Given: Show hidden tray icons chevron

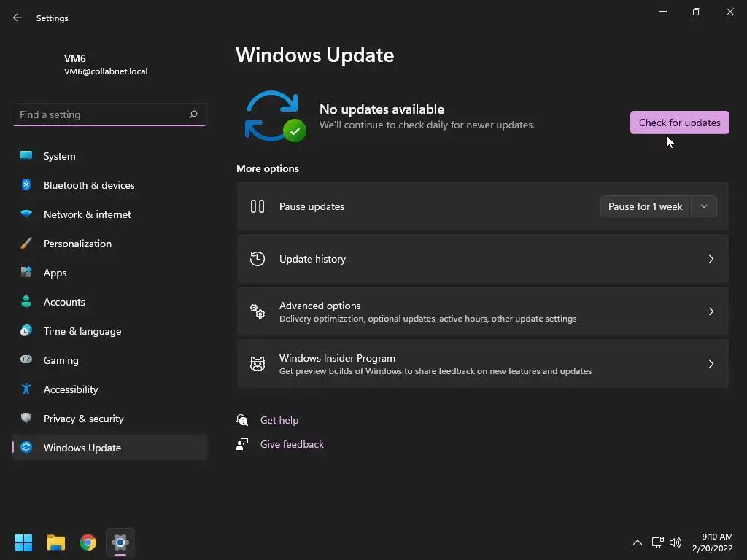Looking at the screenshot, I should tap(638, 542).
